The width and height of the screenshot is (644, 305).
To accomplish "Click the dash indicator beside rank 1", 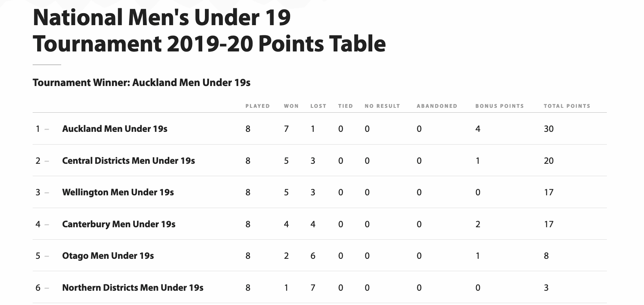I will (x=47, y=129).
